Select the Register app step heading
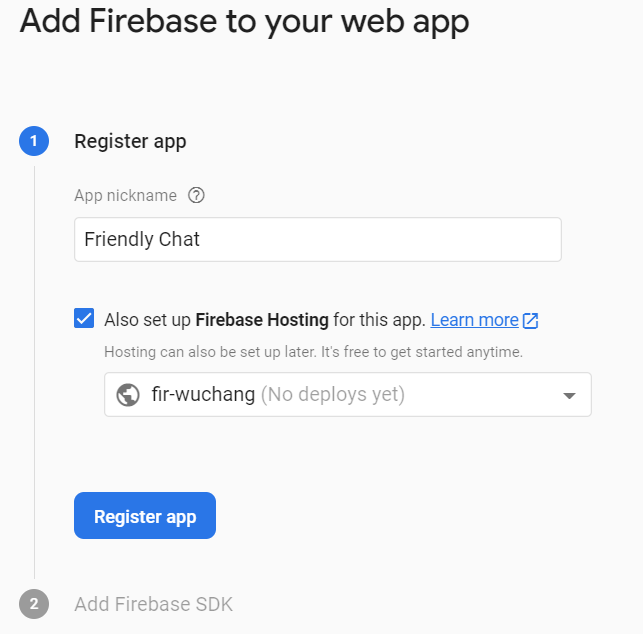The height and width of the screenshot is (634, 643). point(130,141)
